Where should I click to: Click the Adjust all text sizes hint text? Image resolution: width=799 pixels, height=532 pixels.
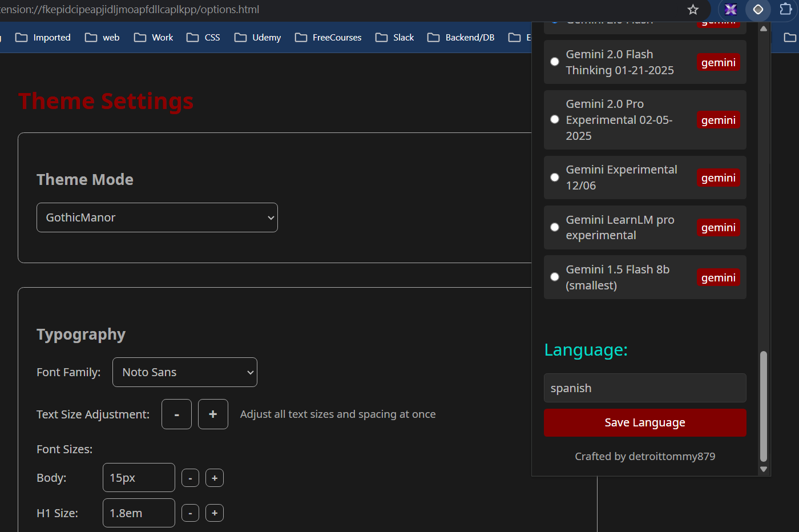[x=338, y=414]
